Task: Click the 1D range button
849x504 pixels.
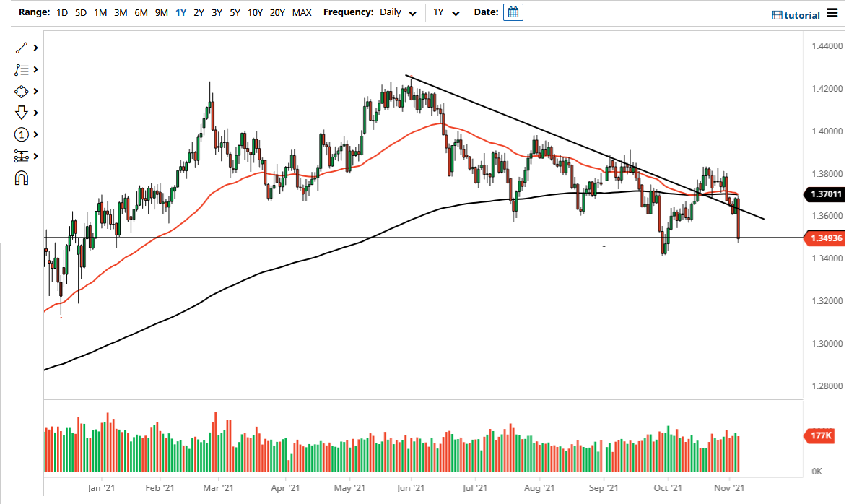Action: pyautogui.click(x=61, y=12)
